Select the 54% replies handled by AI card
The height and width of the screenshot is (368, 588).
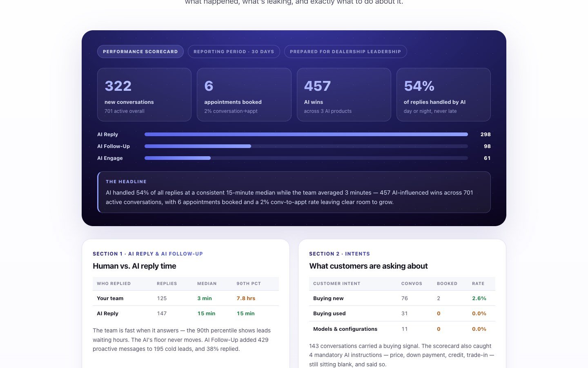(x=443, y=94)
